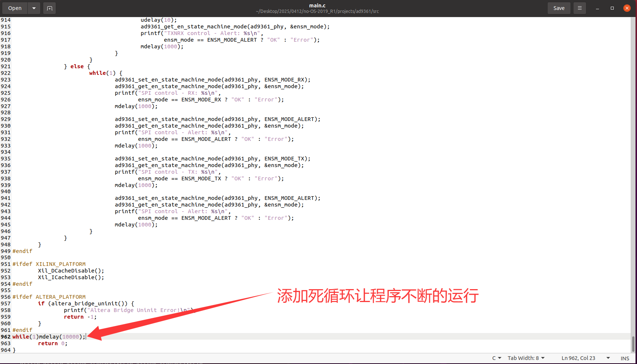Image resolution: width=637 pixels, height=364 pixels.
Task: Click 'ensm_mode == ENSM_MODE_ALERT' on line 944
Action: click(x=185, y=218)
